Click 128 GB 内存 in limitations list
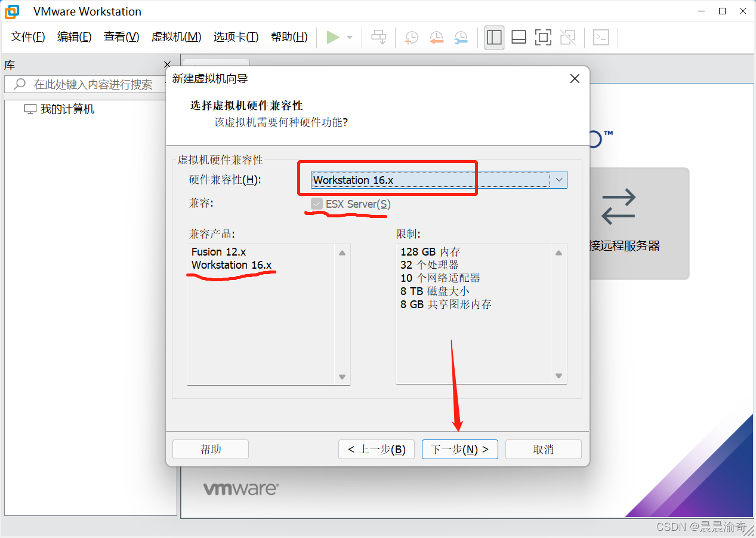 coord(430,252)
